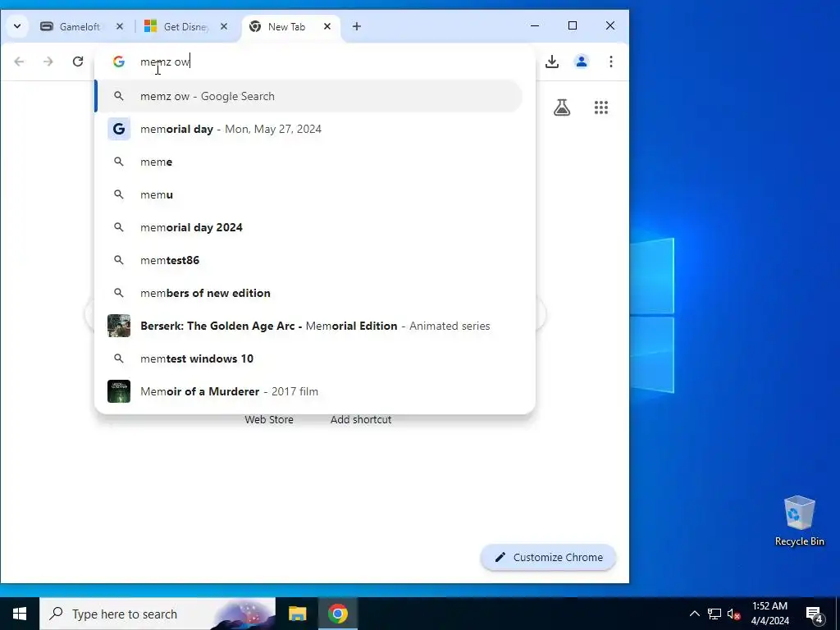Switch to the Get Disney tab

[x=185, y=27]
